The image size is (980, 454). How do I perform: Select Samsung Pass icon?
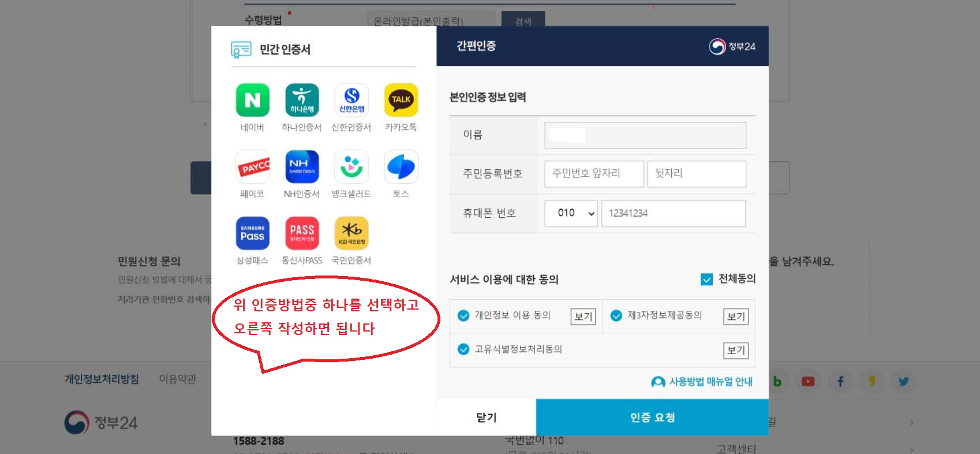[x=252, y=233]
